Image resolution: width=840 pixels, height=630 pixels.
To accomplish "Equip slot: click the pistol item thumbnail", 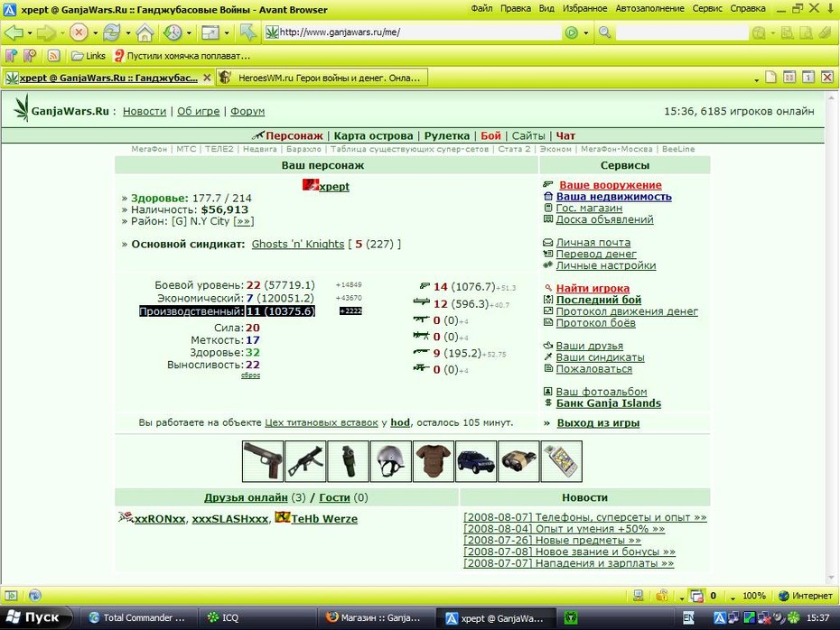I will pos(263,461).
